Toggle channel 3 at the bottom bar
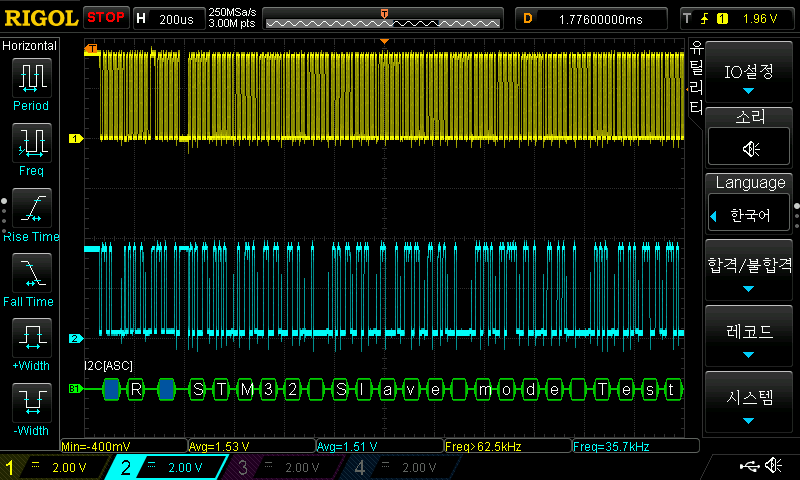800x480 pixels. pos(284,467)
